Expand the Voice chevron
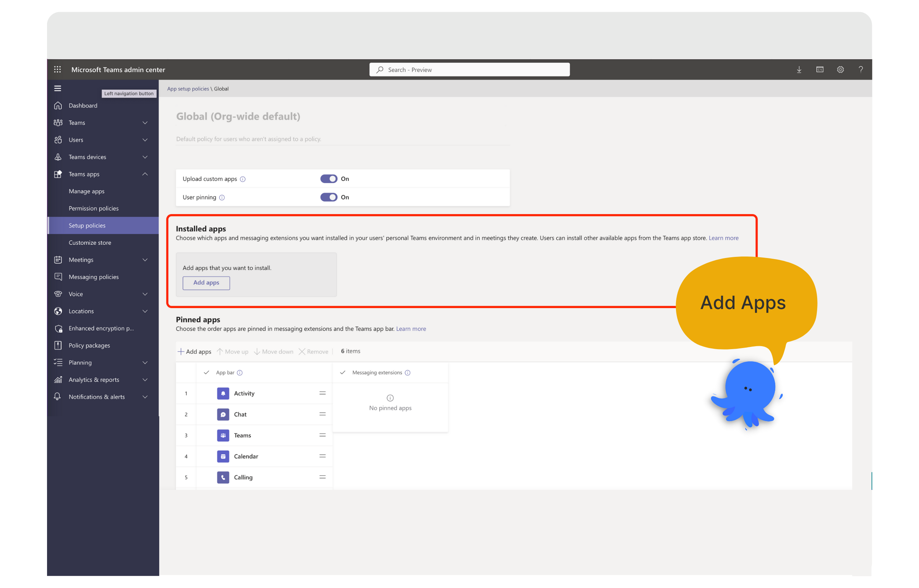Image resolution: width=919 pixels, height=588 pixels. (x=145, y=294)
